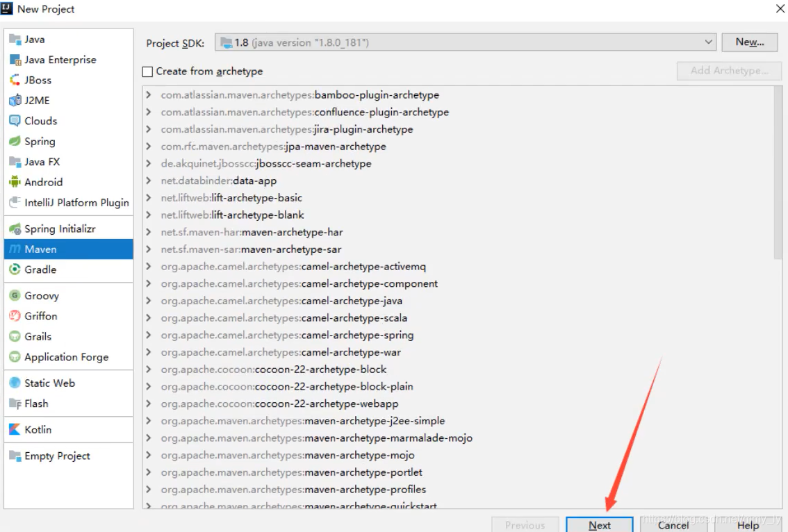788x532 pixels.
Task: Expand camel-archetype-activemq entry
Action: click(148, 266)
